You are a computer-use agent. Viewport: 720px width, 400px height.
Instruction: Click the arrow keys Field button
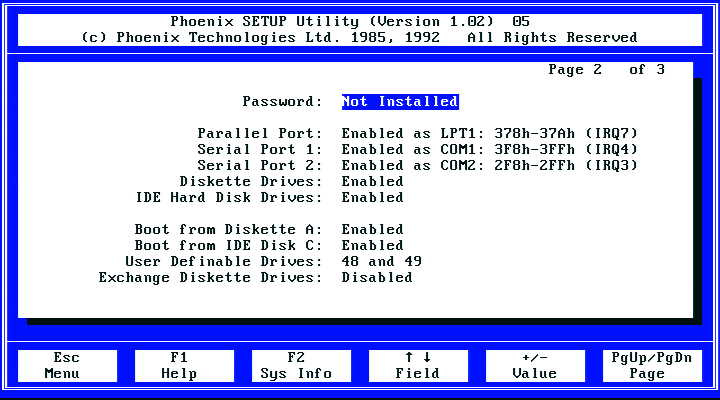coord(418,366)
